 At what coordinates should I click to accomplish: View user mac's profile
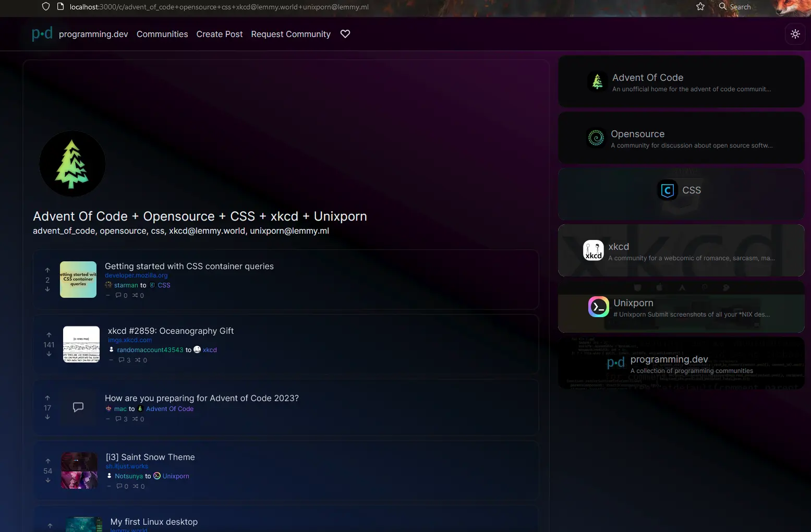(120, 409)
